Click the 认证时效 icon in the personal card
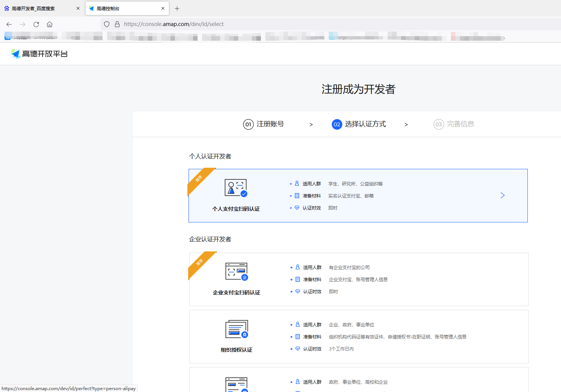The height and width of the screenshot is (392, 561). (297, 208)
